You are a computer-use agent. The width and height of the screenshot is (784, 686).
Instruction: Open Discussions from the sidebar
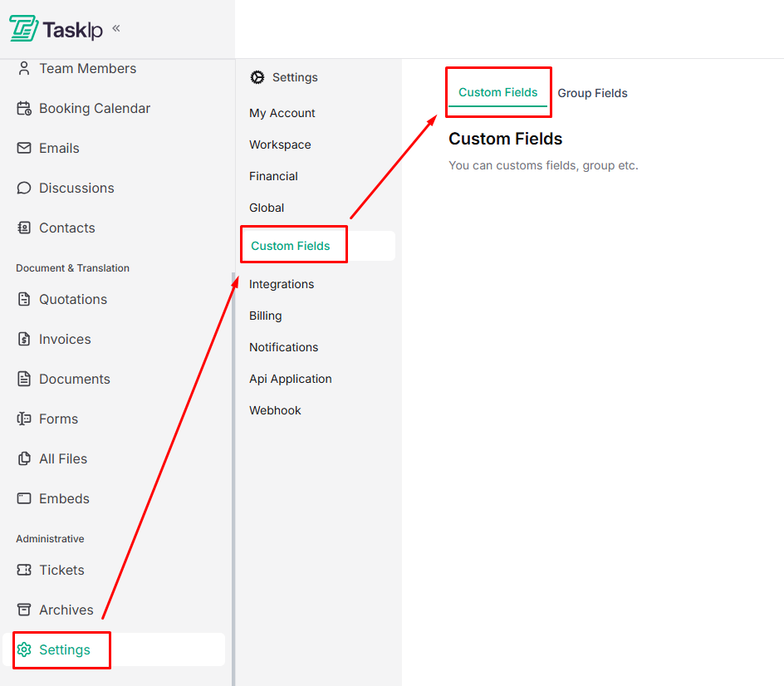76,188
